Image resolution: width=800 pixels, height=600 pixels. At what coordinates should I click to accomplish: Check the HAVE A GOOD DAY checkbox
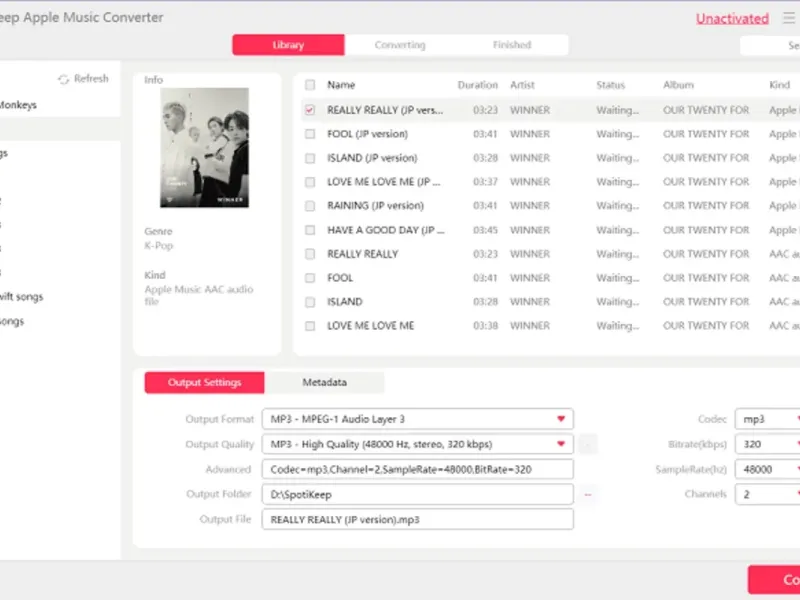[310, 230]
